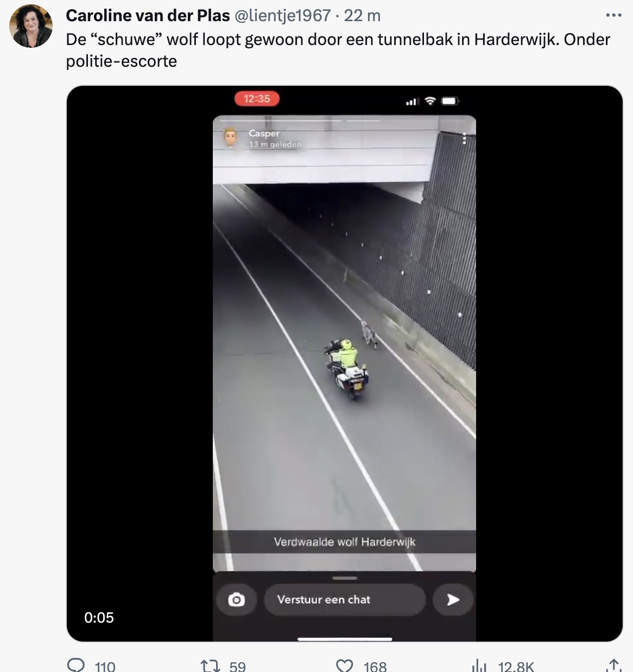
Task: Open the vertical dots menu on snap
Action: 464,138
